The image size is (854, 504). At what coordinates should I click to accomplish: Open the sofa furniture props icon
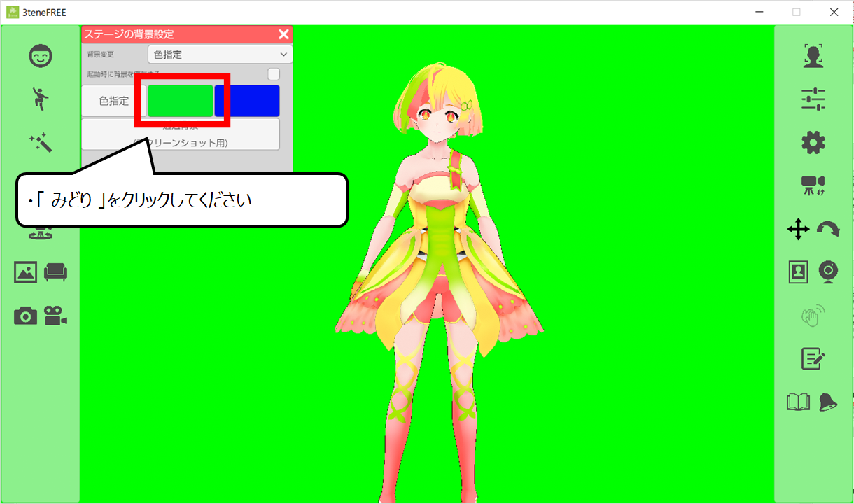tap(56, 272)
